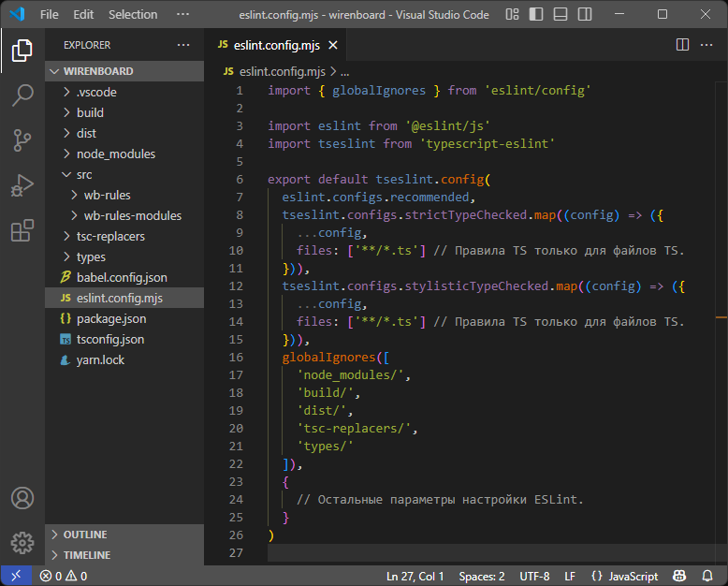Collapse the src folder

pyautogui.click(x=84, y=174)
